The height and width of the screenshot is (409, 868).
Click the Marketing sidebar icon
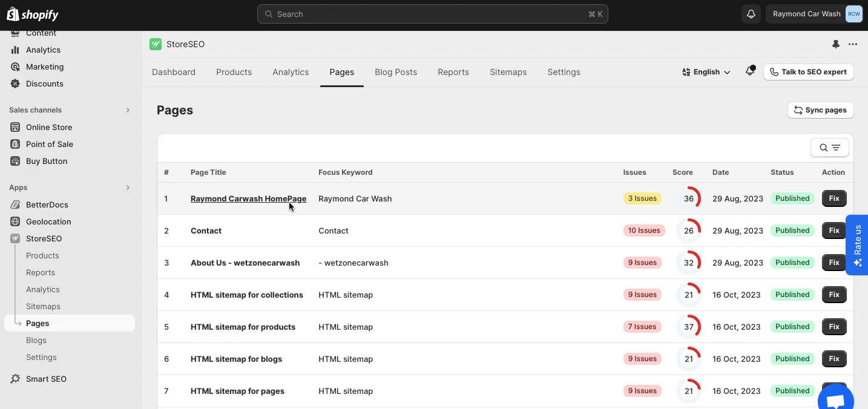(x=15, y=67)
